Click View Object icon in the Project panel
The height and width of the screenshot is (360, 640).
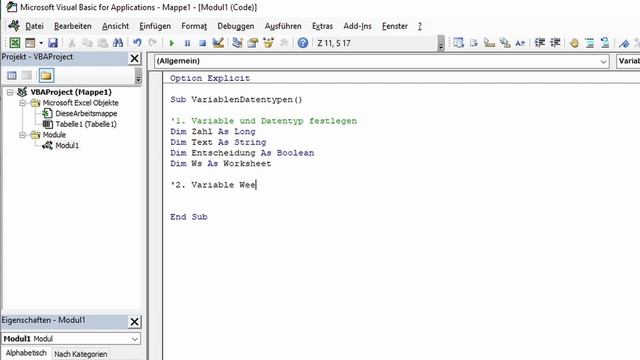point(27,76)
